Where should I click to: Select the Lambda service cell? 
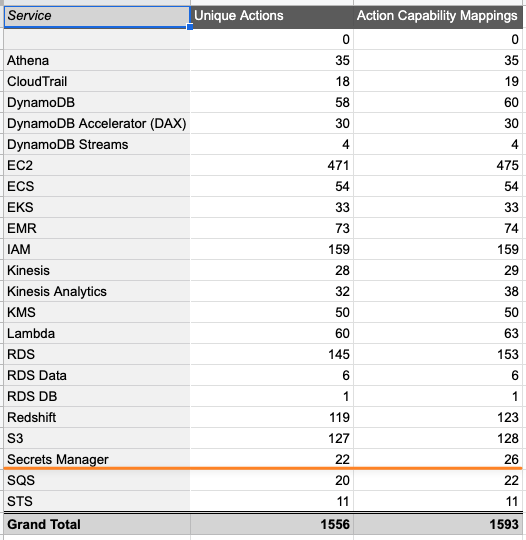tap(97, 333)
